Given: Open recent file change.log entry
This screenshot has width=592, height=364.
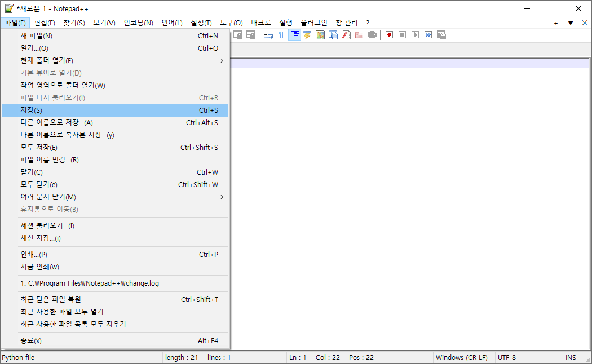Looking at the screenshot, I should coord(115,283).
